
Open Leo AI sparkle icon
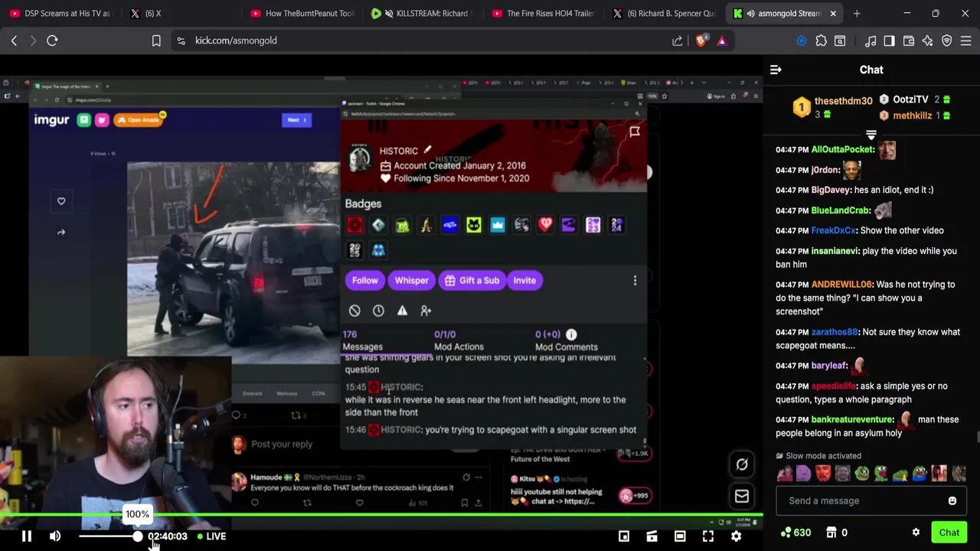point(927,41)
